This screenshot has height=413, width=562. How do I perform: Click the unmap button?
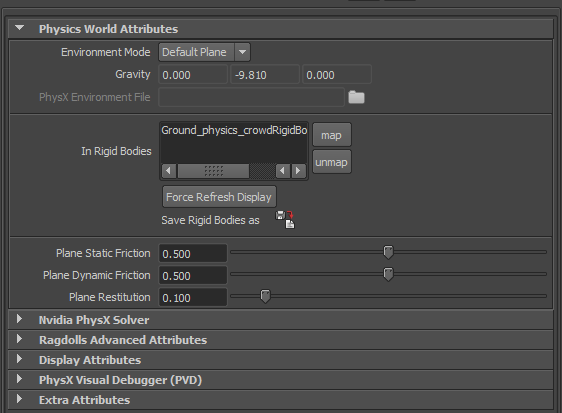(x=332, y=162)
